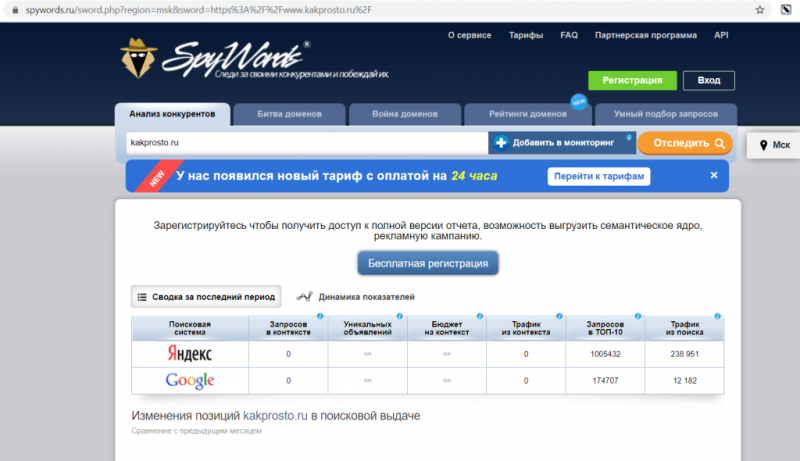Close the new tariff banner
The width and height of the screenshot is (800, 461).
[x=714, y=175]
